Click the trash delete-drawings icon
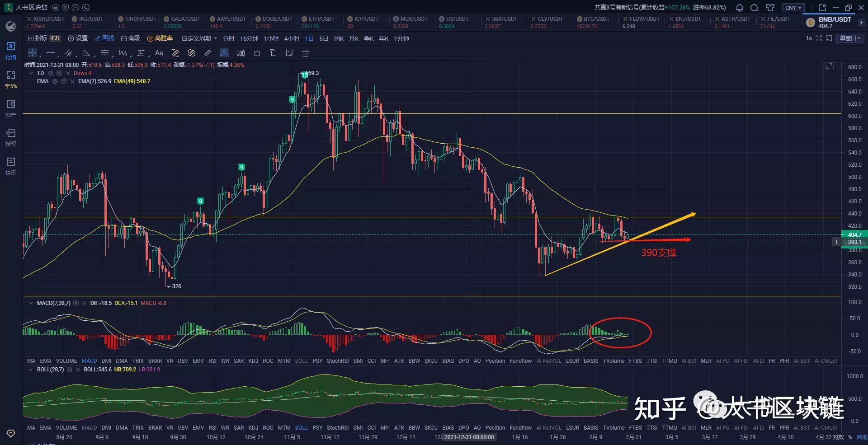Screen dimensions: 868x445 tap(306, 53)
